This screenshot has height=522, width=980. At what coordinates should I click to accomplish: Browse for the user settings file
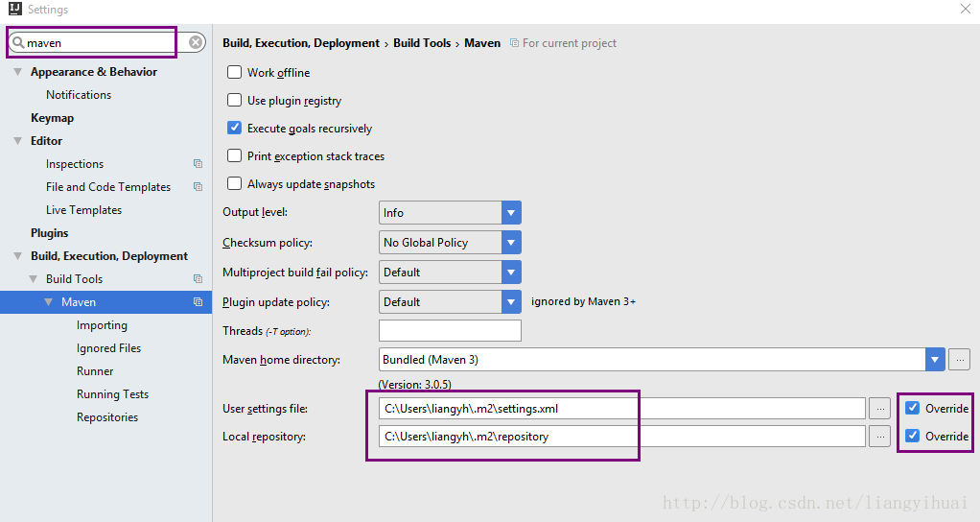click(x=879, y=409)
